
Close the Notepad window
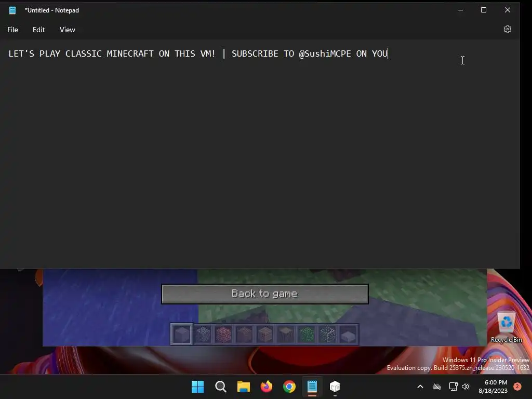[507, 10]
